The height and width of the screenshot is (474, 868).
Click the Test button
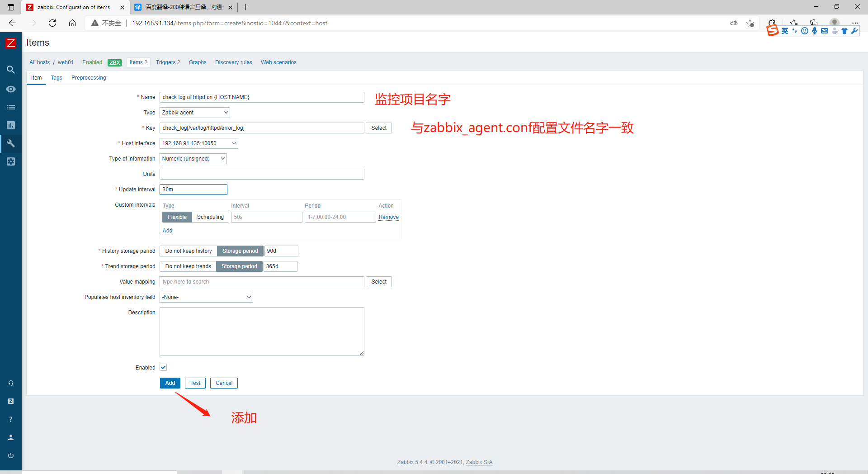[x=195, y=383]
